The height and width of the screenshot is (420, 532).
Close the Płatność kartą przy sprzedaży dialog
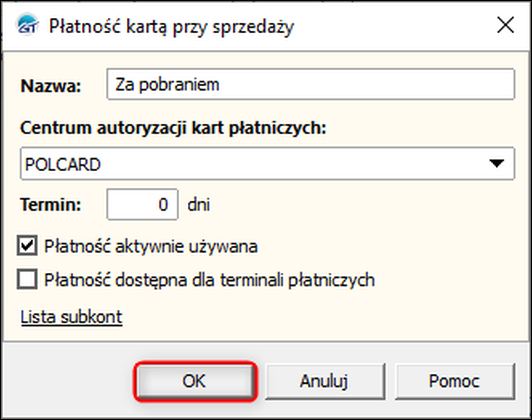click(505, 25)
